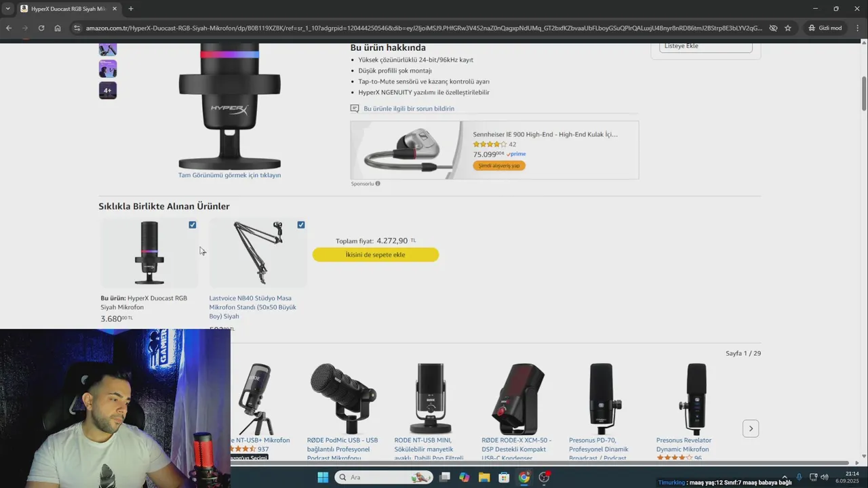Uncheck Lastvoice NB40 stand checkbox

tap(301, 225)
